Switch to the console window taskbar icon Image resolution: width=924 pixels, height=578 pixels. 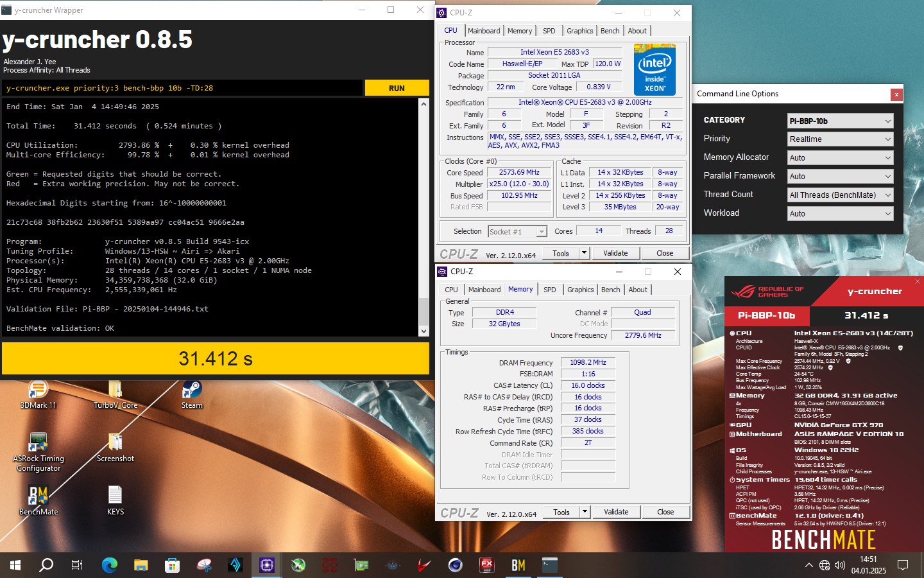550,565
